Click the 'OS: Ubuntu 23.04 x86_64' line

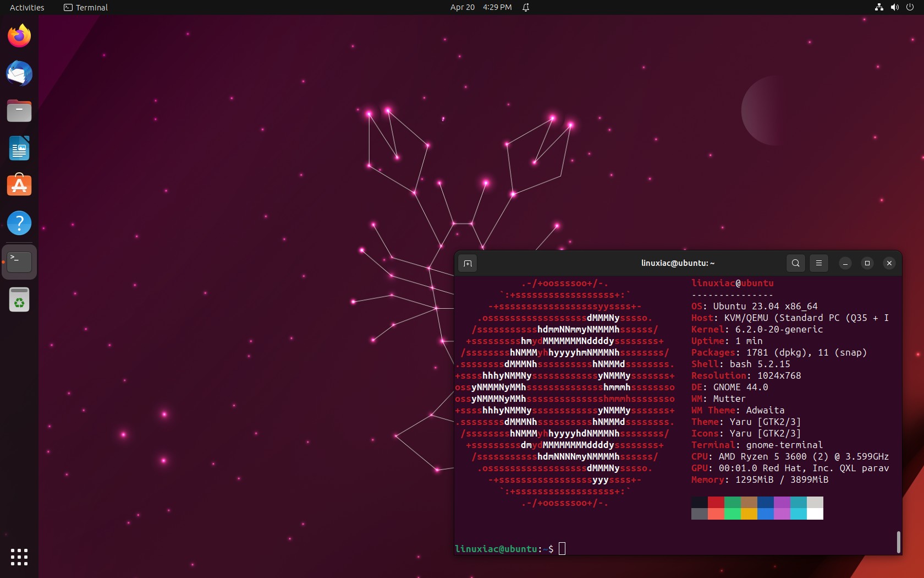pos(754,306)
